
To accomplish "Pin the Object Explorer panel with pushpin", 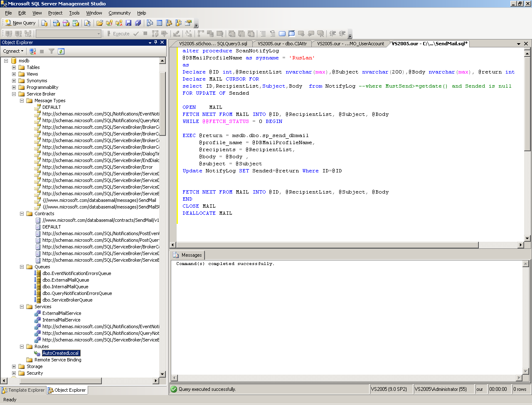I will coord(156,42).
